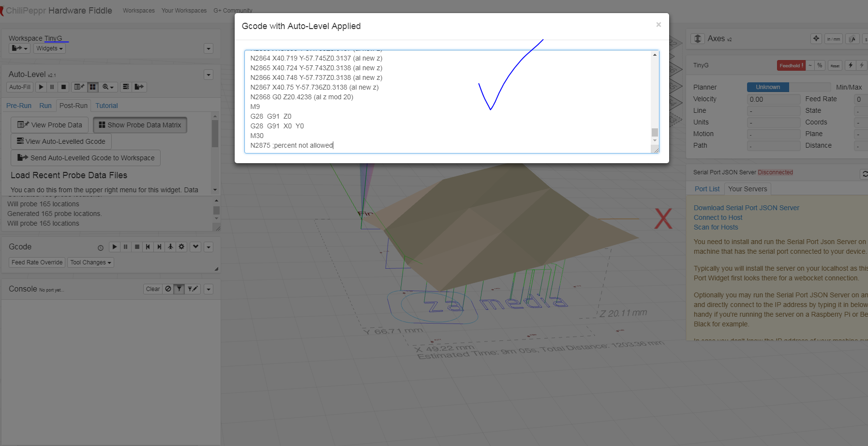Toggle in / mm units button in Axes
The height and width of the screenshot is (446, 868).
point(833,39)
